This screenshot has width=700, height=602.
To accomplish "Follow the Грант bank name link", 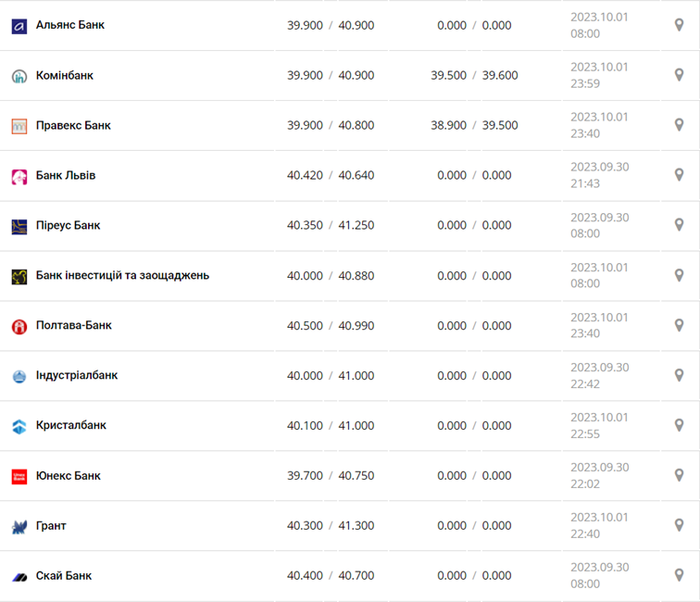I will (x=51, y=525).
